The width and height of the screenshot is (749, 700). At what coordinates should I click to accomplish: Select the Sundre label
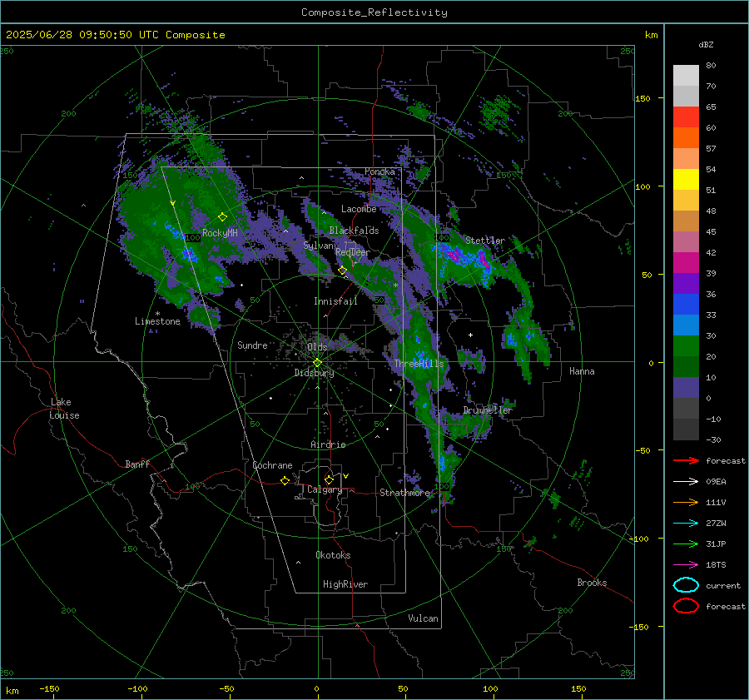coord(252,345)
